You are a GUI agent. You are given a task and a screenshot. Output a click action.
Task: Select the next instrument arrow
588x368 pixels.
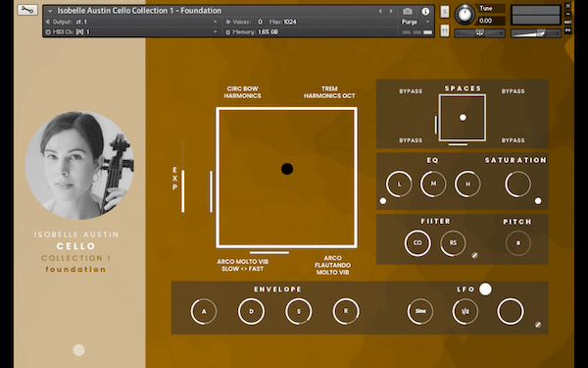[391, 11]
